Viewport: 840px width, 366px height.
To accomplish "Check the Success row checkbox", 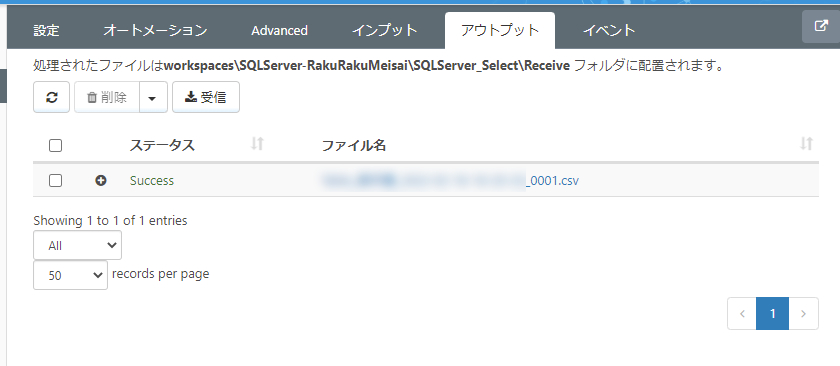I will pyautogui.click(x=55, y=181).
